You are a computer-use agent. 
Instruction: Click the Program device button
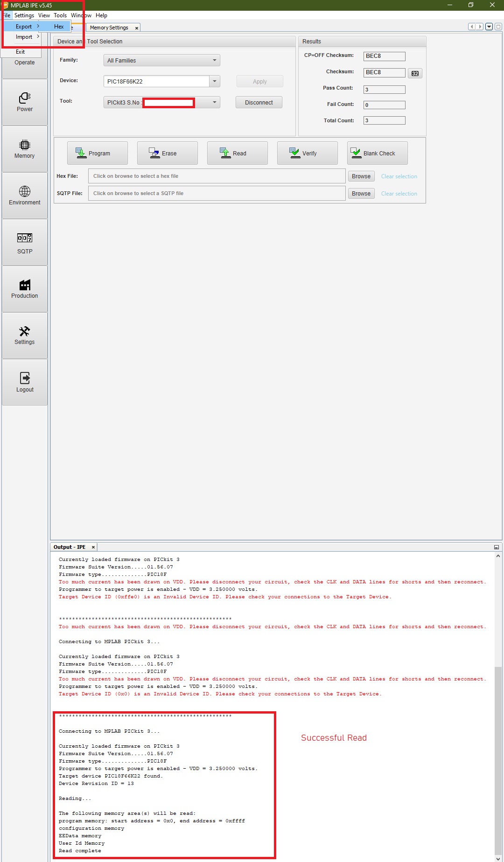tap(98, 153)
